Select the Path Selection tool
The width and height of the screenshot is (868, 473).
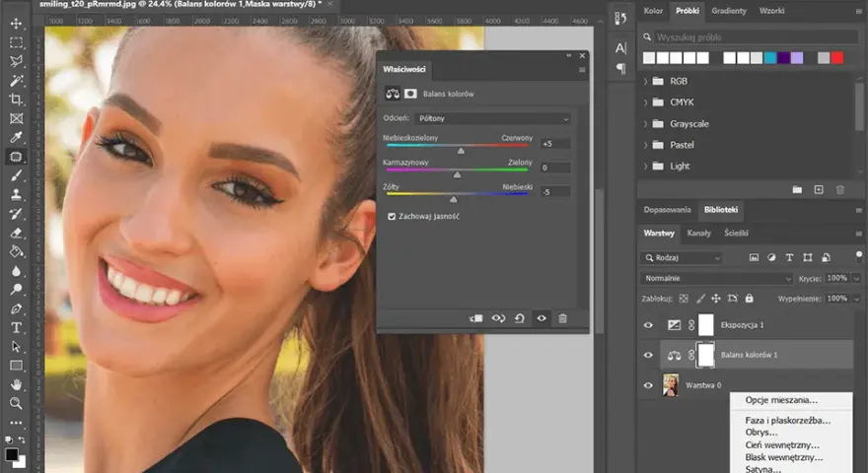pyautogui.click(x=16, y=347)
